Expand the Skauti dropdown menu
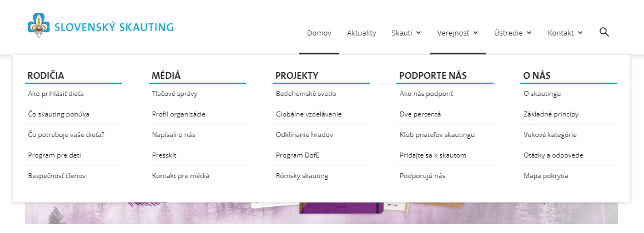 pos(406,33)
